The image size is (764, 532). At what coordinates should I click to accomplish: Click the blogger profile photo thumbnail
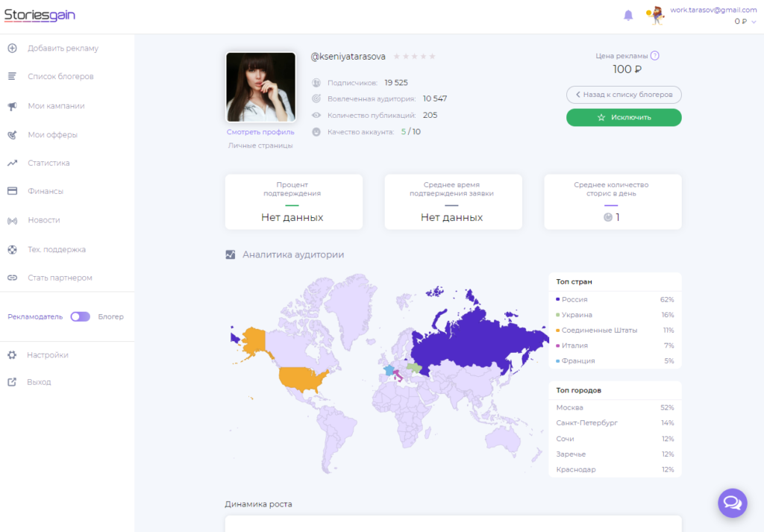click(260, 87)
